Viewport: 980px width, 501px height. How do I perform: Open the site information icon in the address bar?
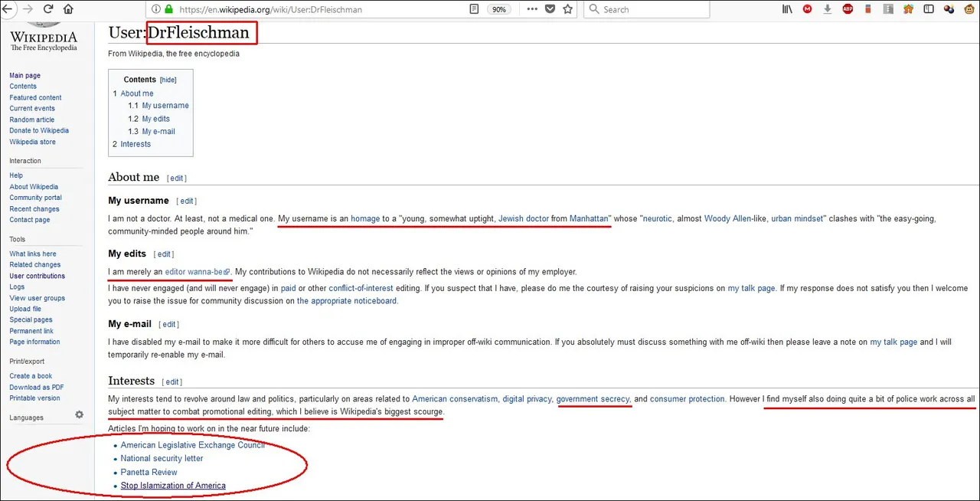click(x=155, y=9)
